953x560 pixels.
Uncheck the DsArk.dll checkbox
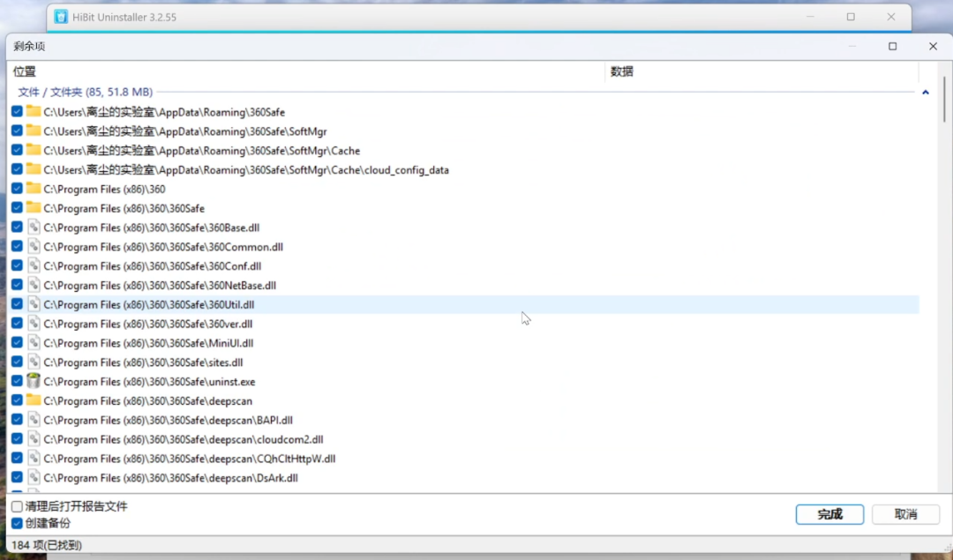pos(17,477)
